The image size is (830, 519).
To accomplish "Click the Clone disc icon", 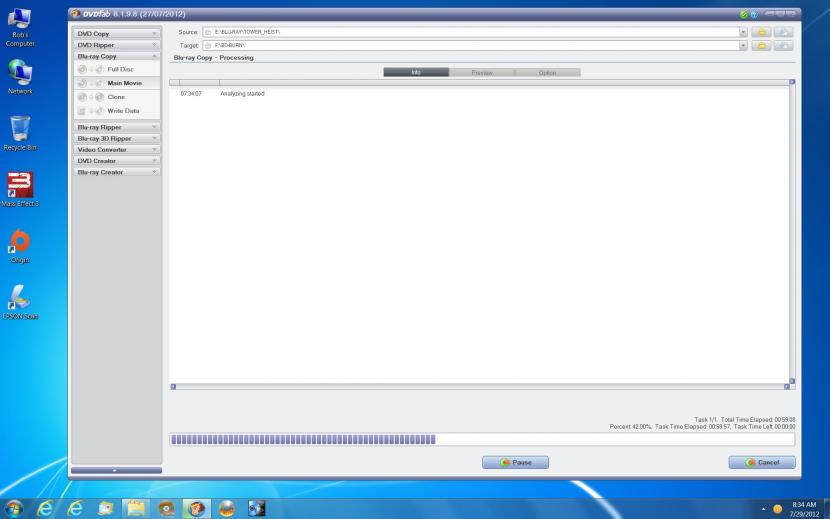I will (82, 97).
